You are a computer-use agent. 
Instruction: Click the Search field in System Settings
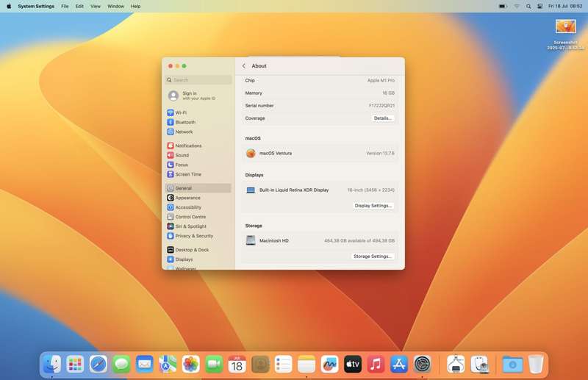click(198, 80)
